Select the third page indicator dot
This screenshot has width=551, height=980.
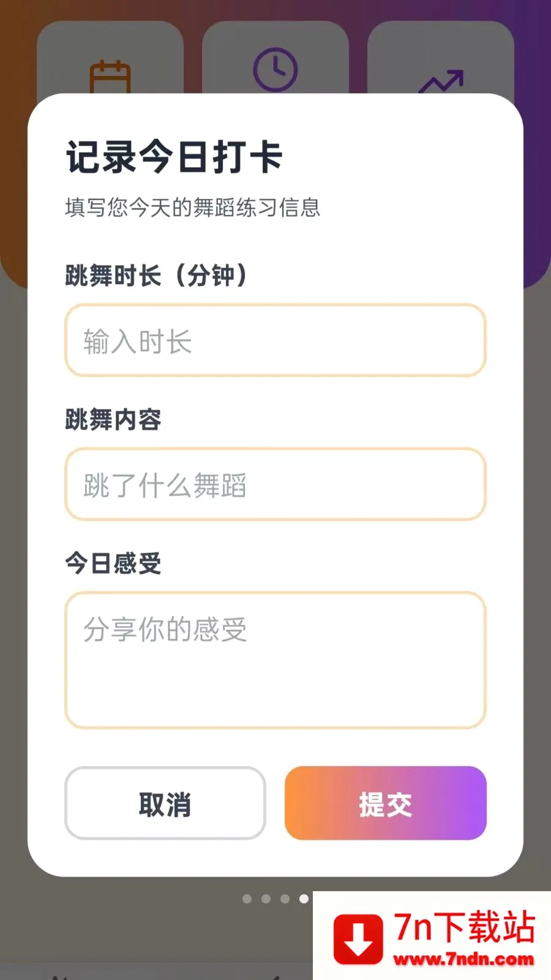click(x=285, y=899)
